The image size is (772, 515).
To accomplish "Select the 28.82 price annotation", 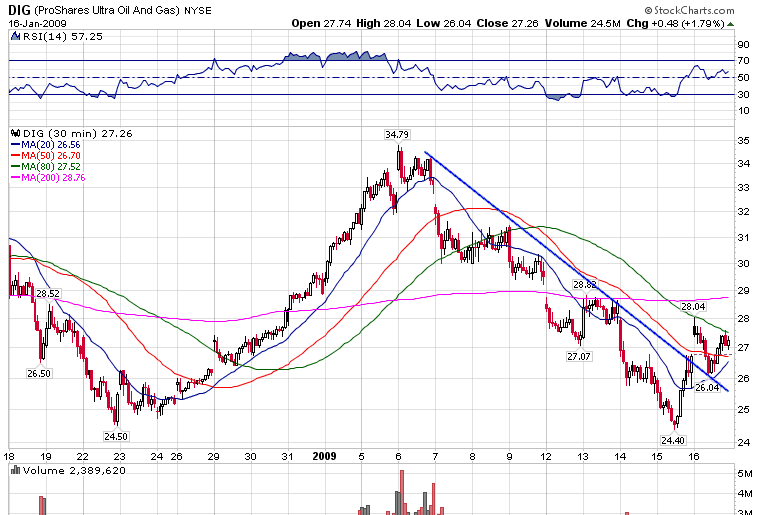I will tap(586, 285).
